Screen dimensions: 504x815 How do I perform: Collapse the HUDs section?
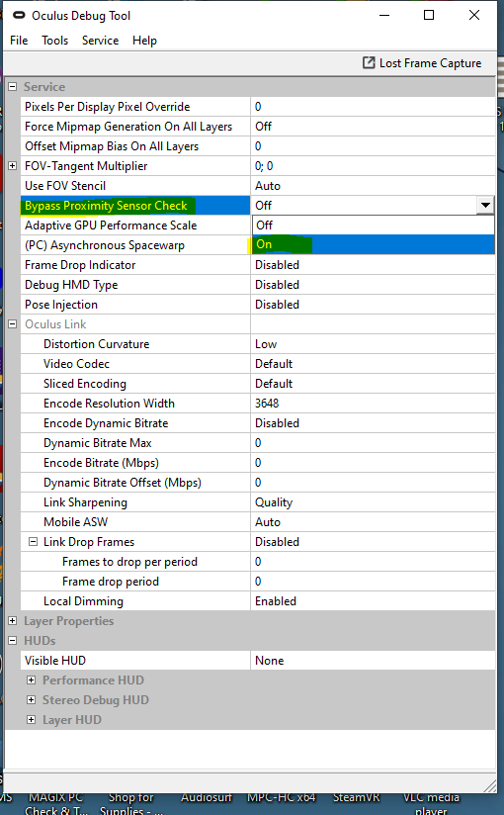click(x=13, y=640)
